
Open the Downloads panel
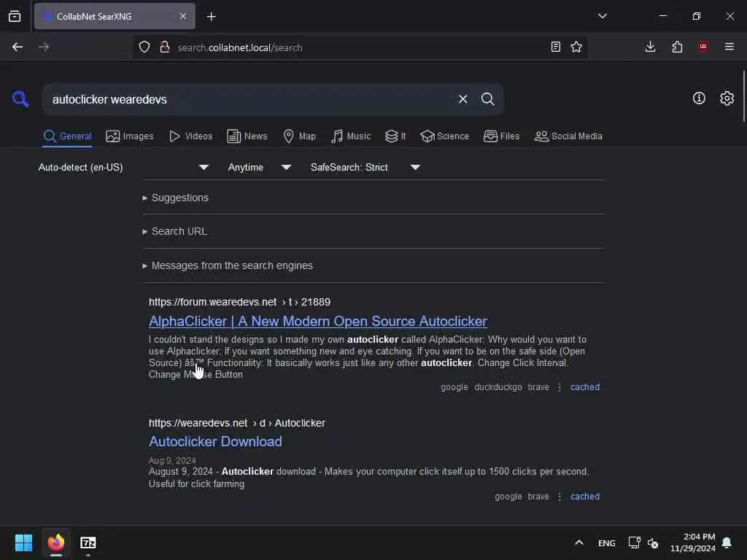650,47
